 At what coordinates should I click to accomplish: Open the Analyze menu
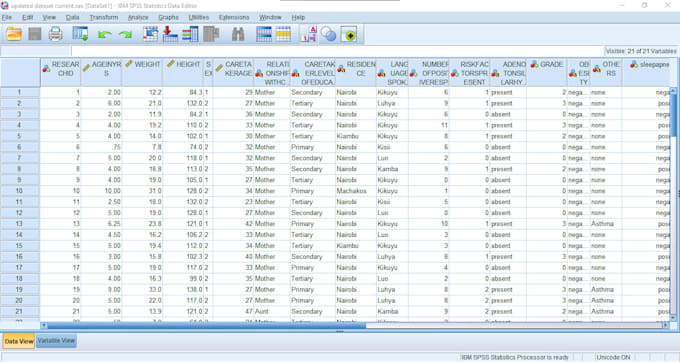pos(138,17)
